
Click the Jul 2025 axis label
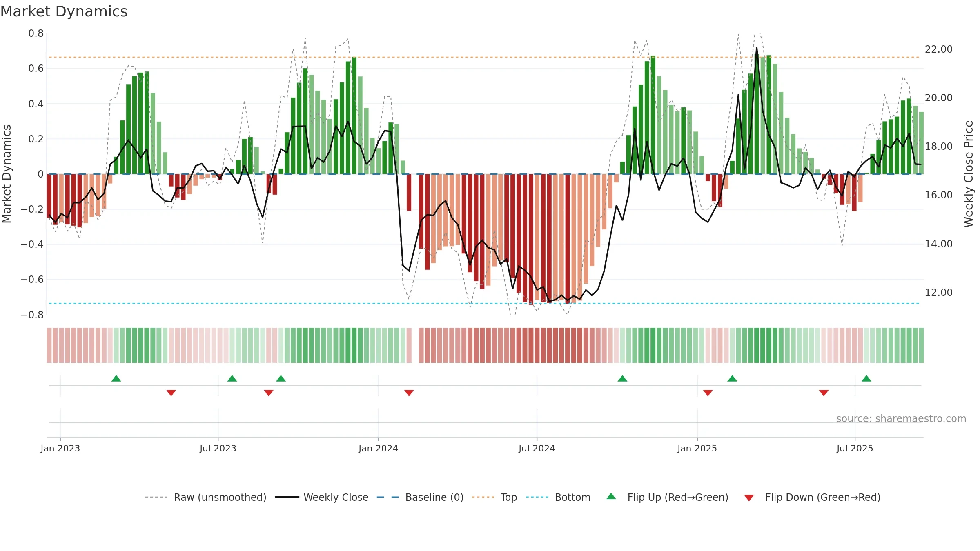pos(855,448)
